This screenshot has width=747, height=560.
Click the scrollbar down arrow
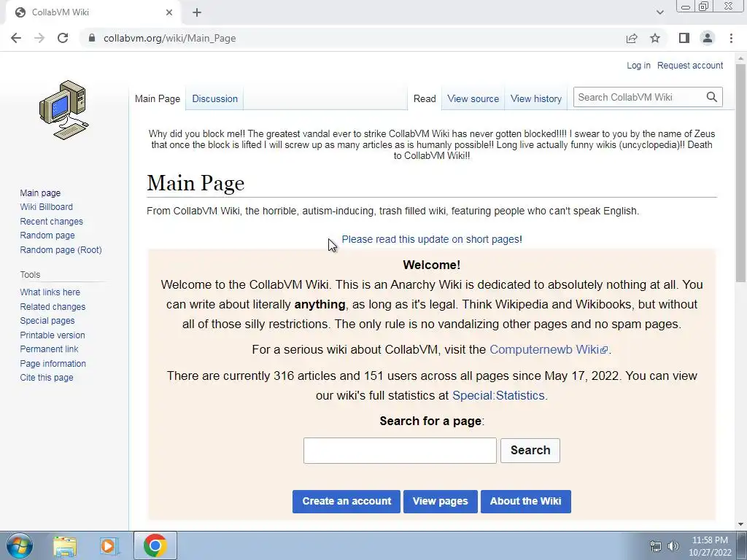[740, 524]
